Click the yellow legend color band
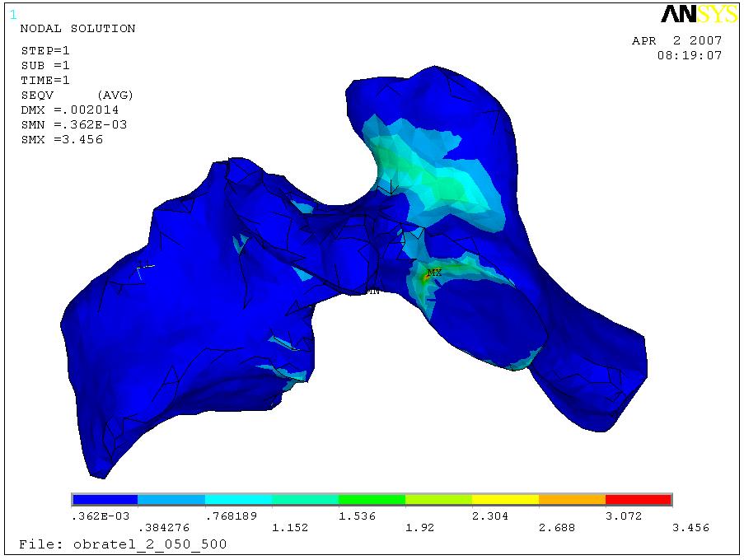The height and width of the screenshot is (560, 744). (505, 500)
